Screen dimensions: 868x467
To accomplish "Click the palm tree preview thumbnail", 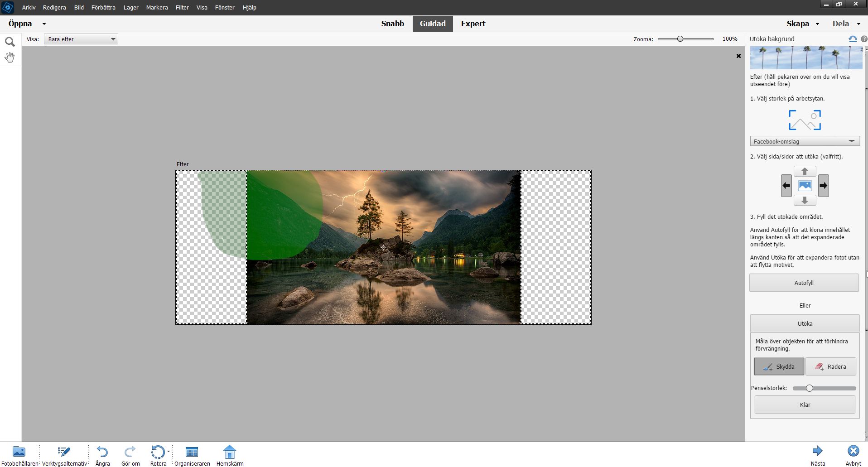I will click(x=806, y=58).
